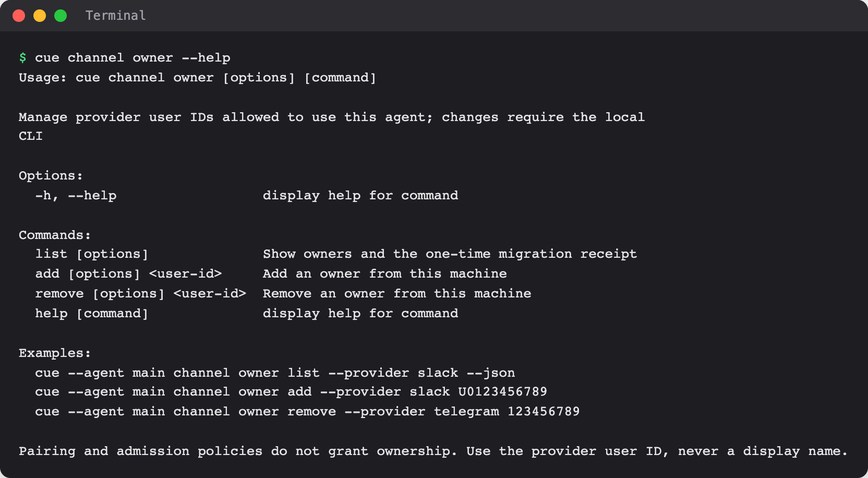
Task: Click the 'remove [options] <user-id>' command entry
Action: pyautogui.click(x=141, y=294)
